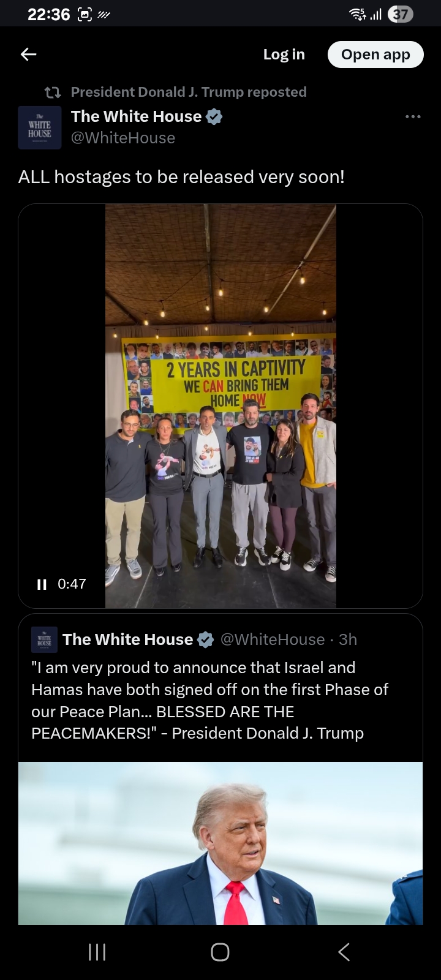Tap the verified badge beside The White House
Image resolution: width=441 pixels, height=980 pixels.
tap(214, 116)
